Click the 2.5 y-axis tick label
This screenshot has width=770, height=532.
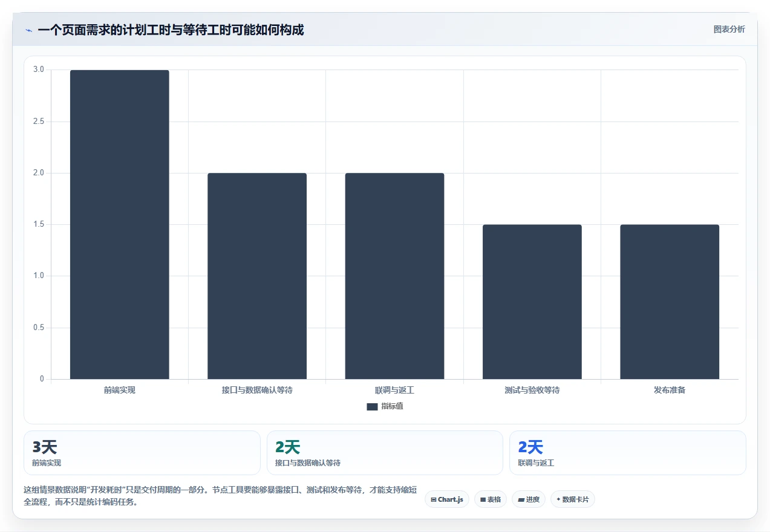39,122
